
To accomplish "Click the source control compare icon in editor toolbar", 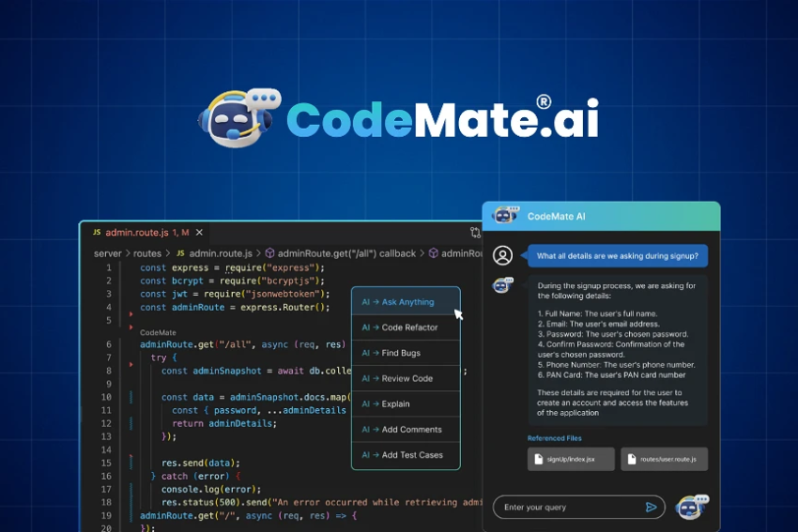I will click(475, 233).
